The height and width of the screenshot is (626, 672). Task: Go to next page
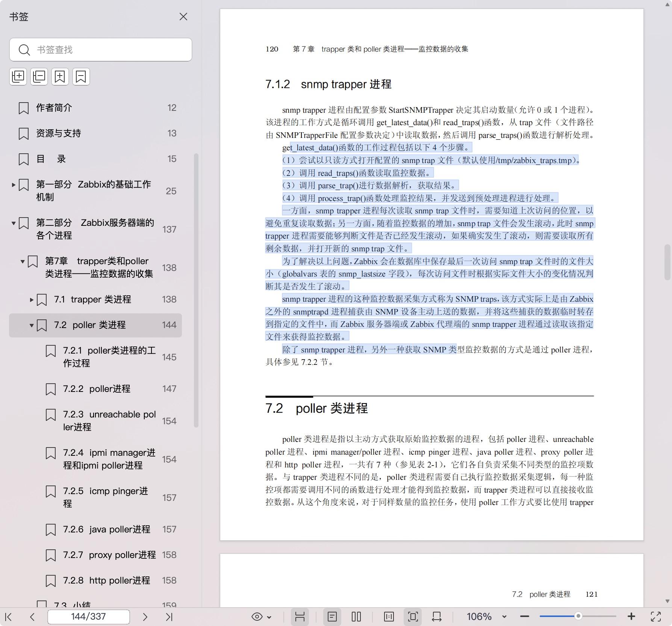pos(145,617)
